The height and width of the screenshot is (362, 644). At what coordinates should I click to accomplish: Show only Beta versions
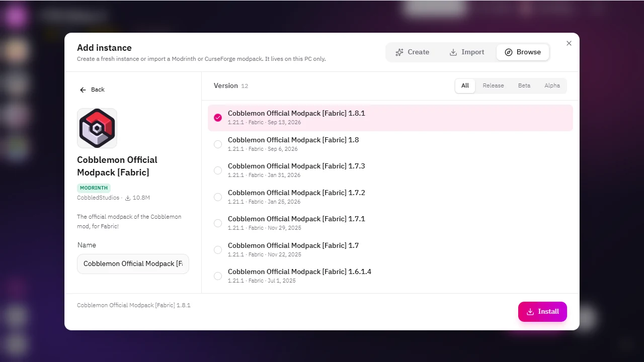point(524,85)
